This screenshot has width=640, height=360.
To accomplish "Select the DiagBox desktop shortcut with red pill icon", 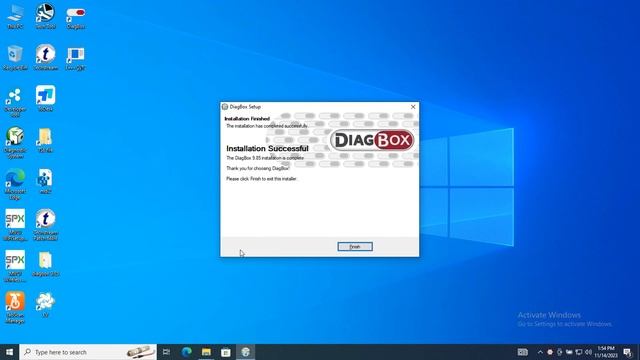I will pyautogui.click(x=76, y=16).
